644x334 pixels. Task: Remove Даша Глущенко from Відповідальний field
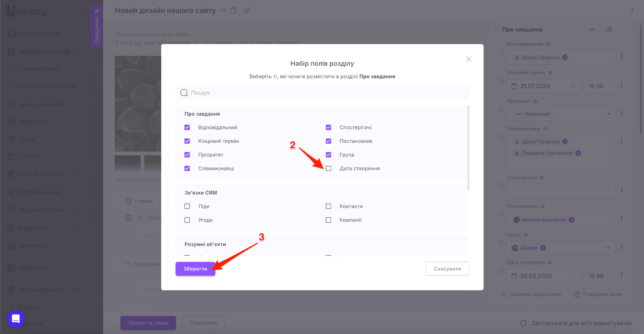pyautogui.click(x=565, y=58)
